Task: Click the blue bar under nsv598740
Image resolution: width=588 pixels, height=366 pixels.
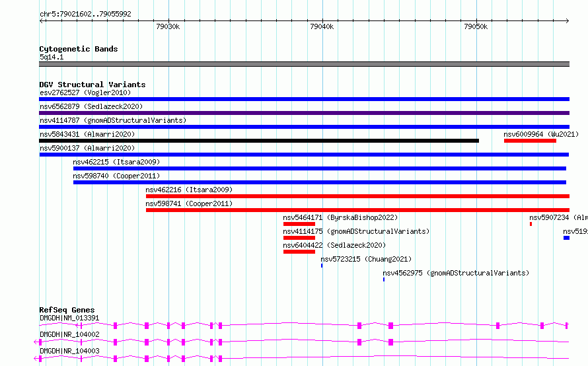Action: (320, 182)
